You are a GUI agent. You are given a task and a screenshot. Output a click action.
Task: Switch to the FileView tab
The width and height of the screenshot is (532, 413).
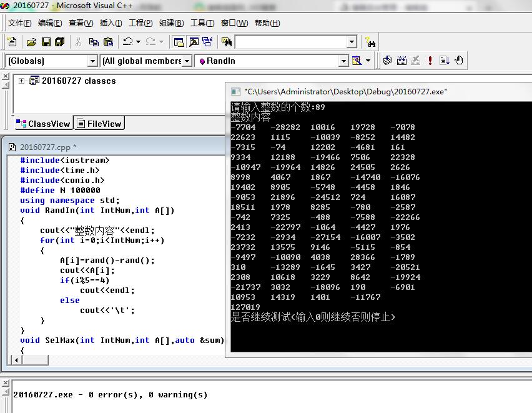click(x=99, y=124)
